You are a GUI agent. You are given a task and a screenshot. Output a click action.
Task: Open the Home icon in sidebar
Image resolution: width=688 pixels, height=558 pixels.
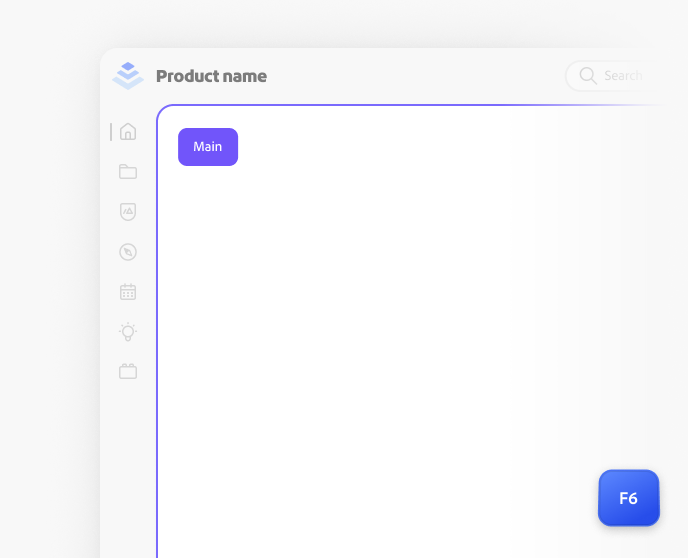click(128, 132)
